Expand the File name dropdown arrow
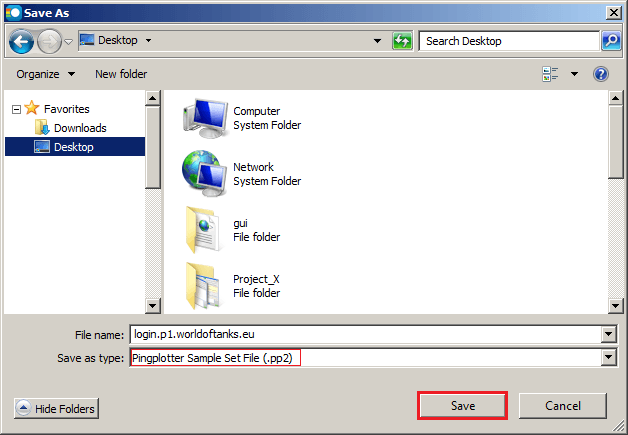Screen dimensions: 628x435 click(608, 335)
